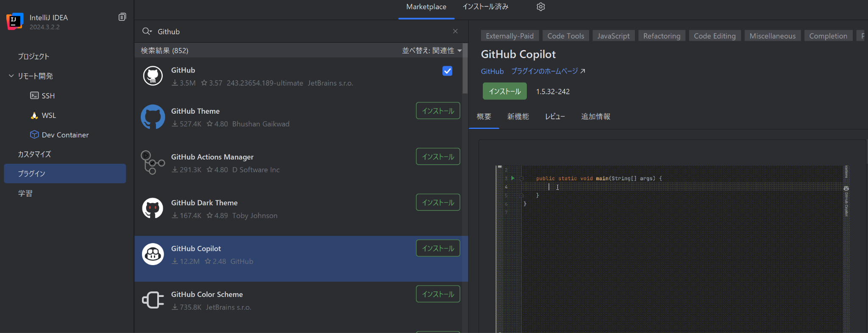Click the Github search input field
Viewport: 868px width, 333px height.
pos(301,31)
